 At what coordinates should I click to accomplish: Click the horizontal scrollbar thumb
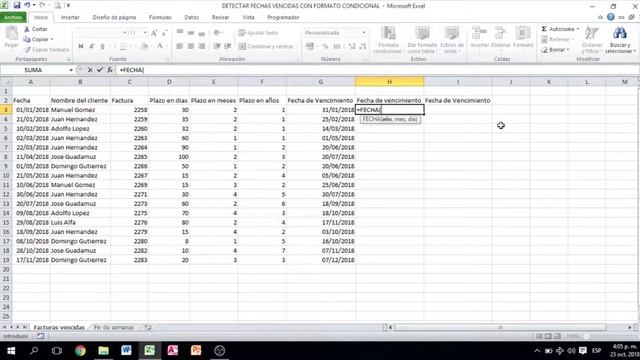click(x=500, y=327)
